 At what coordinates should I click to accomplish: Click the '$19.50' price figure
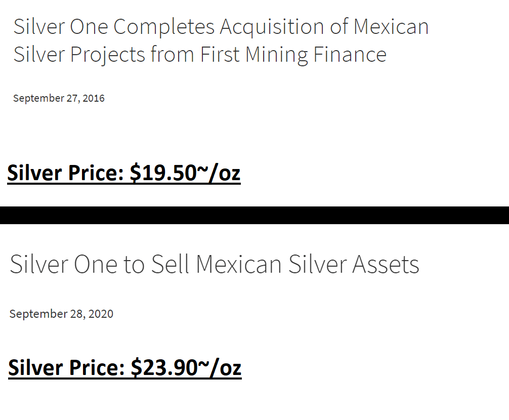point(163,173)
